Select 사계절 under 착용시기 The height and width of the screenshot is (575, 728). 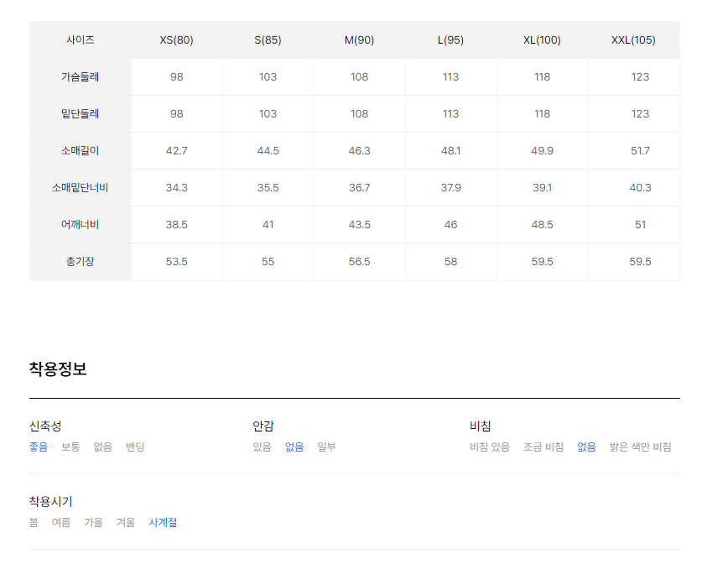click(x=163, y=522)
